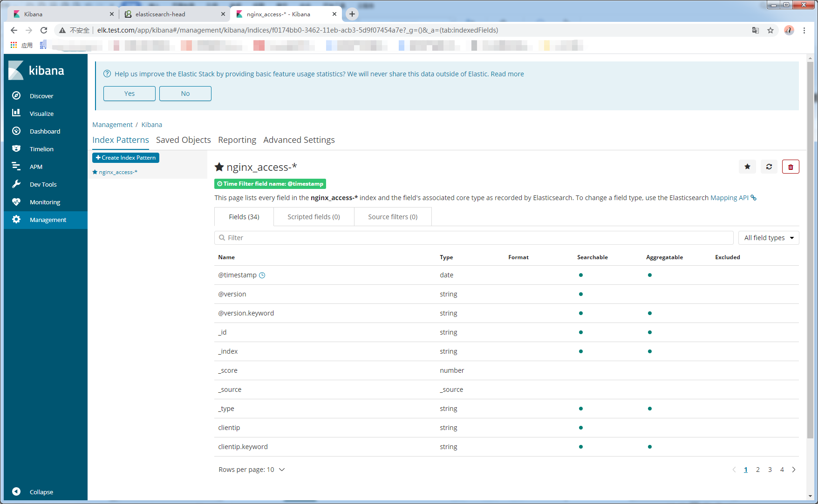The image size is (818, 504).
Task: Open APM in the sidebar
Action: [36, 167]
